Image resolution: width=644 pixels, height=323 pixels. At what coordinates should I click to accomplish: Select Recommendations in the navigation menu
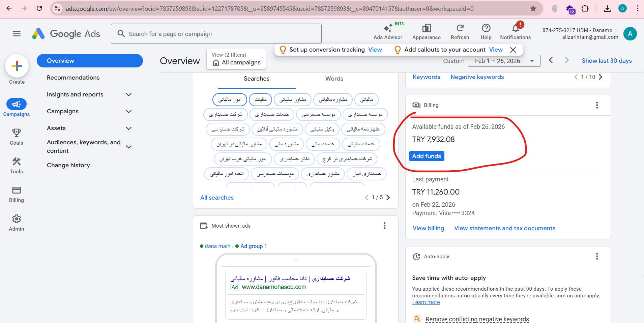point(73,78)
